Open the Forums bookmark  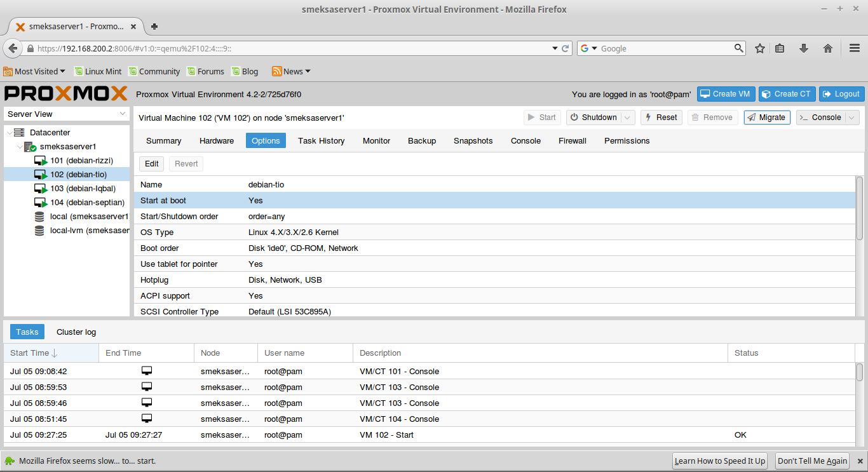205,72
